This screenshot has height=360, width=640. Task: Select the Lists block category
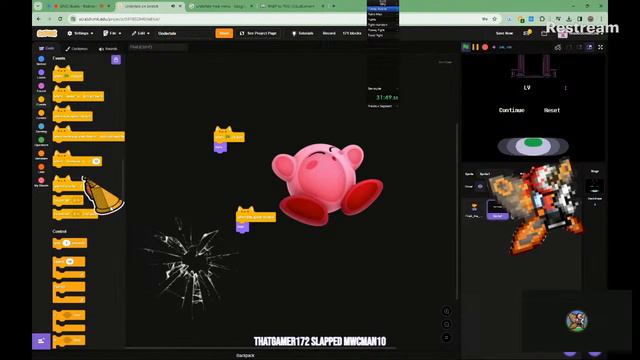(41, 169)
